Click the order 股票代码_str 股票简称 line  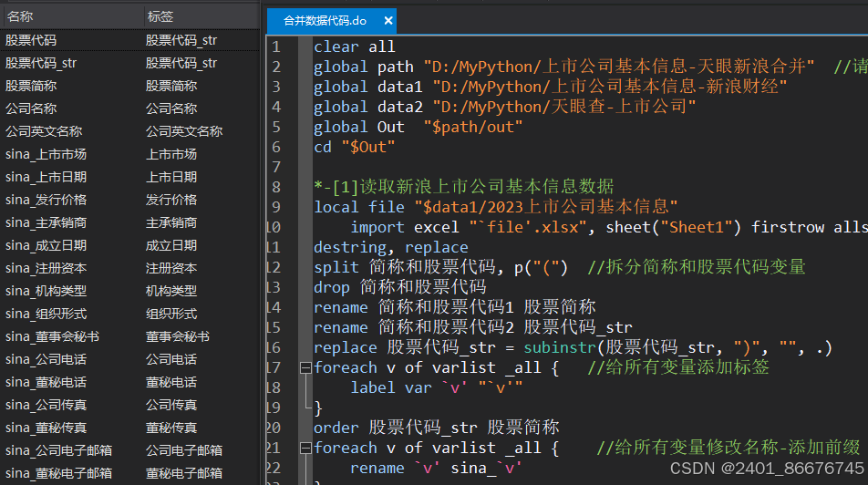(436, 428)
